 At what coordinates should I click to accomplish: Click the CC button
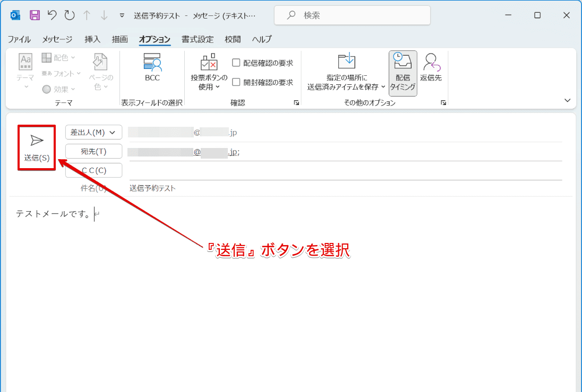[93, 170]
